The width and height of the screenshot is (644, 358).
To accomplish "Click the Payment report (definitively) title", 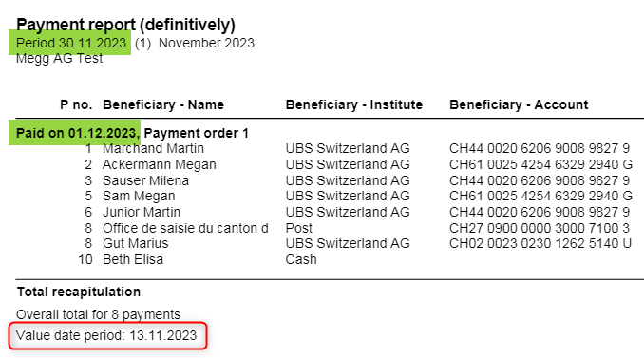I will click(125, 25).
